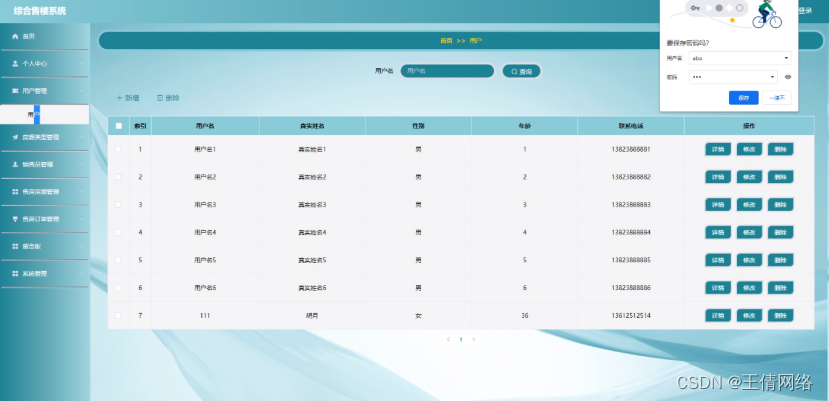This screenshot has height=401, width=829.
Task: Go to next page with right arrow
Action: 474,340
